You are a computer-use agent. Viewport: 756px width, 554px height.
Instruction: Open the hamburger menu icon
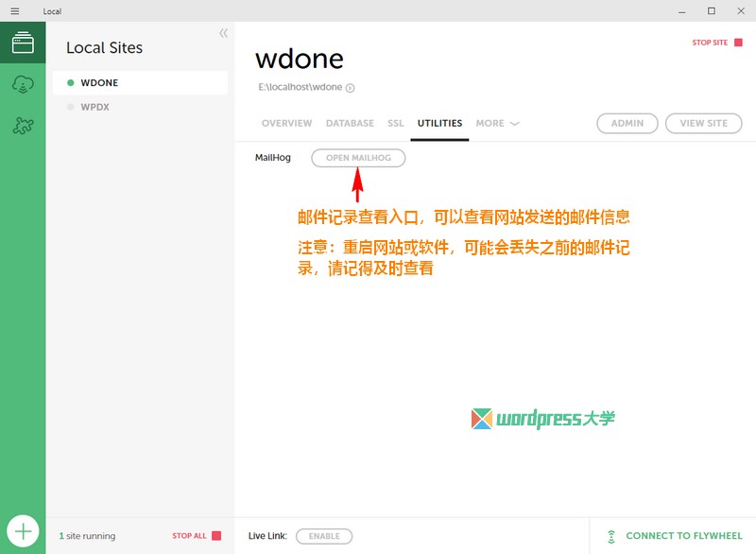click(15, 11)
